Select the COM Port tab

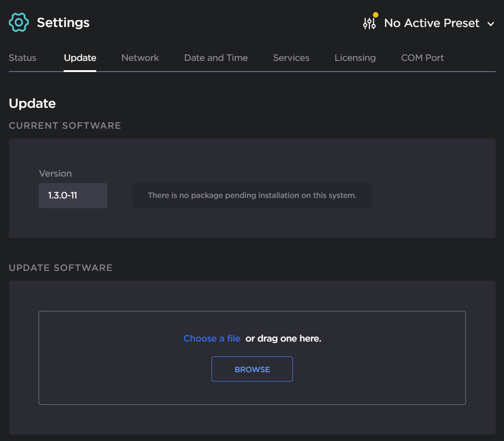coord(422,58)
